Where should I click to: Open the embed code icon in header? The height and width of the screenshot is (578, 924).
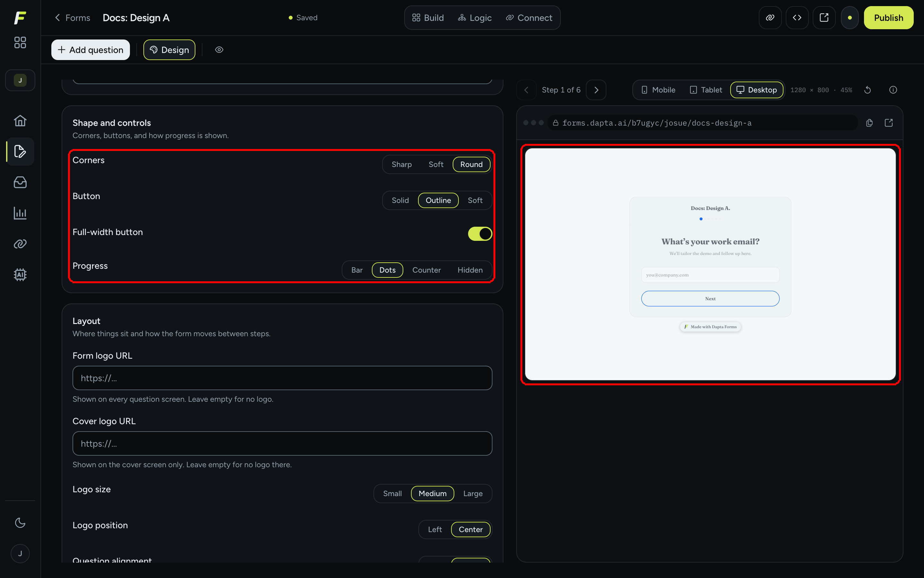(797, 18)
